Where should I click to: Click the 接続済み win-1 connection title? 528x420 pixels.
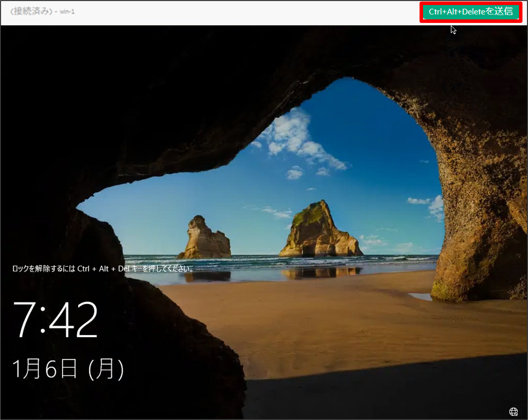pos(42,12)
